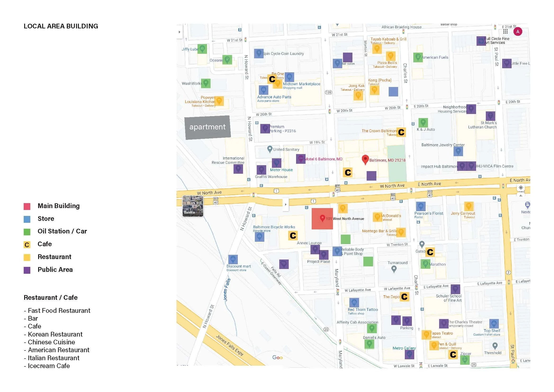554x392 pixels.
Task: Click the Midtown Marketplace label
Action: click(301, 84)
